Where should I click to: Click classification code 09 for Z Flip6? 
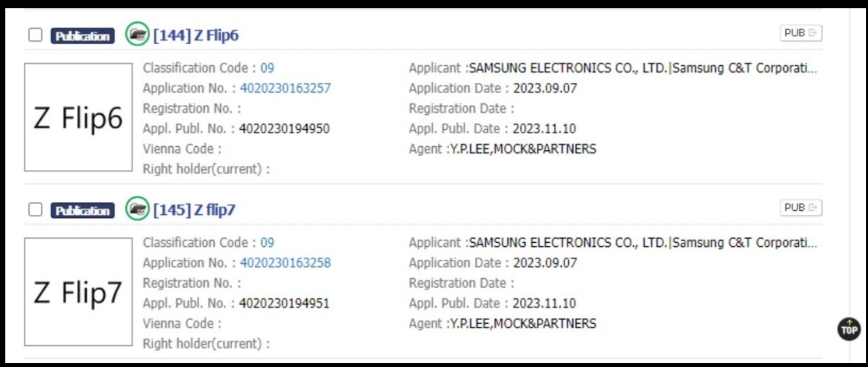click(267, 68)
